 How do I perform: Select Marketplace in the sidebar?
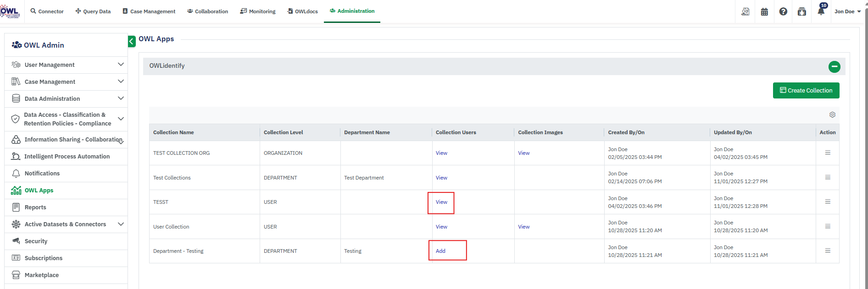click(x=42, y=275)
